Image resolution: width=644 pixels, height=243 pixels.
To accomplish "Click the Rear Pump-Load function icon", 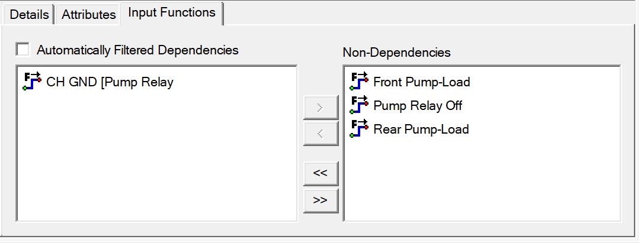I will coord(360,129).
